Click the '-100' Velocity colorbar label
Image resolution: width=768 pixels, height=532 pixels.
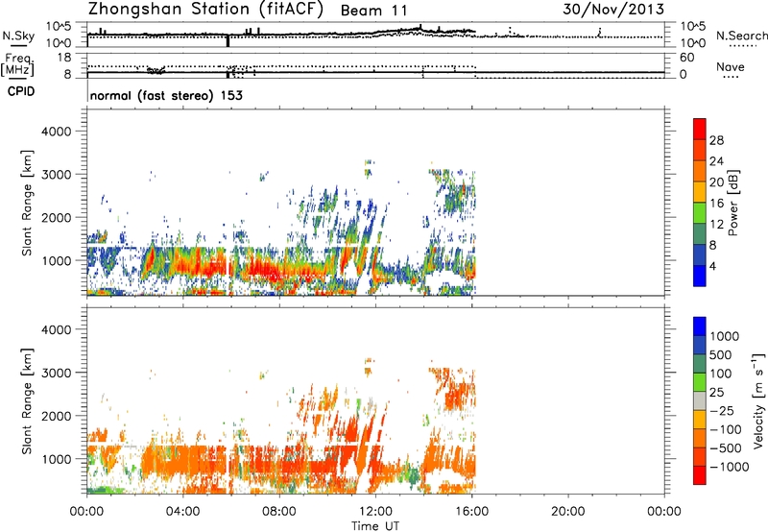tap(725, 429)
